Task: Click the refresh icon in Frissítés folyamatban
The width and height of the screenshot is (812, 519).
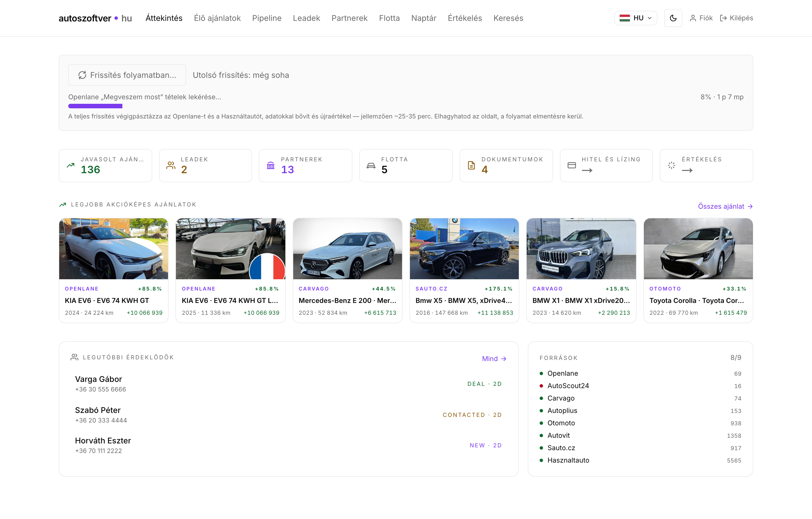Action: click(x=82, y=75)
